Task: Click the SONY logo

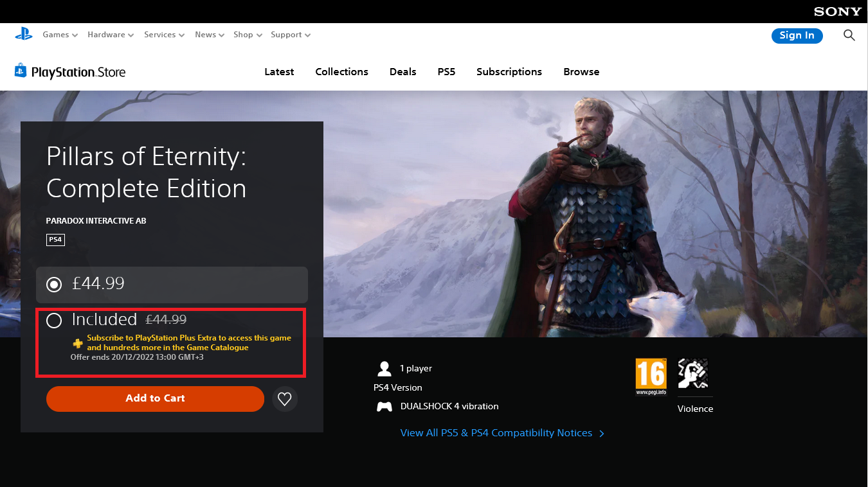Action: (x=838, y=12)
